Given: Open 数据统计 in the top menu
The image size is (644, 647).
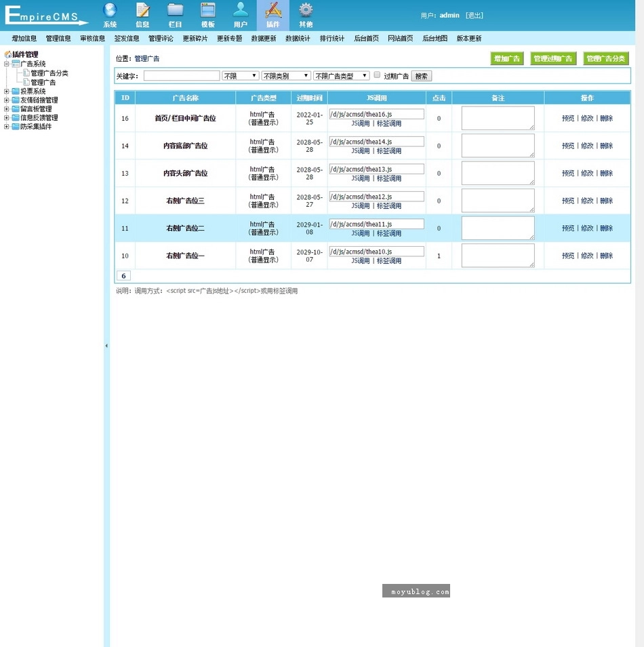Looking at the screenshot, I should coord(298,39).
